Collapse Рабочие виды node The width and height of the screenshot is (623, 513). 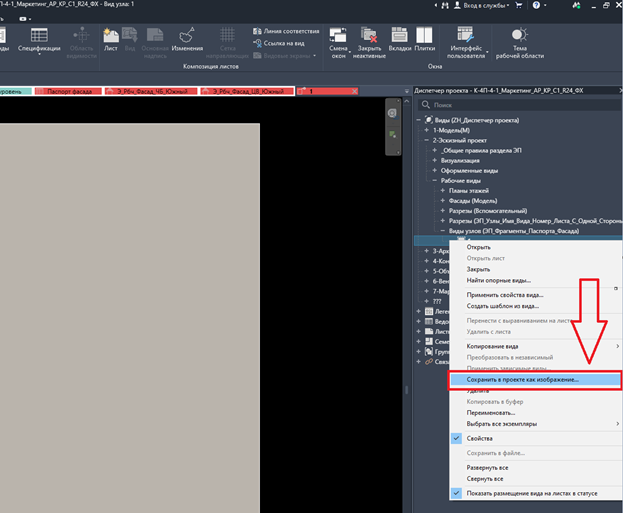pos(434,180)
